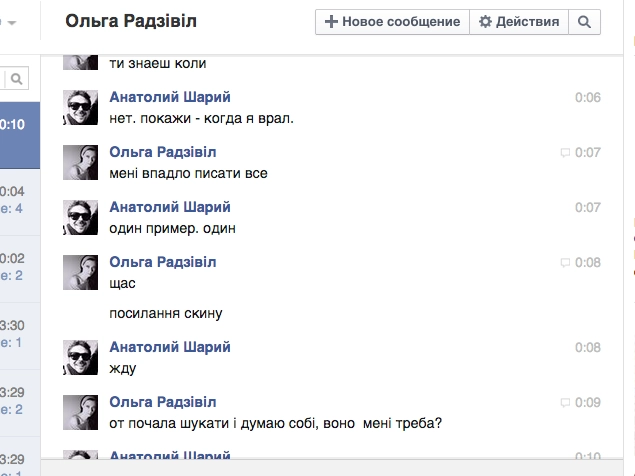Click Ольга Радзівіл's avatar beside 'мені впадло' message

point(81,163)
